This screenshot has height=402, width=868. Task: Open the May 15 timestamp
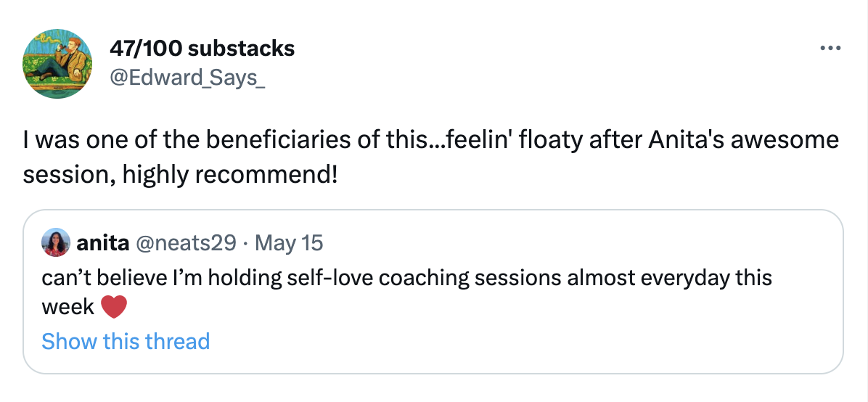289,242
